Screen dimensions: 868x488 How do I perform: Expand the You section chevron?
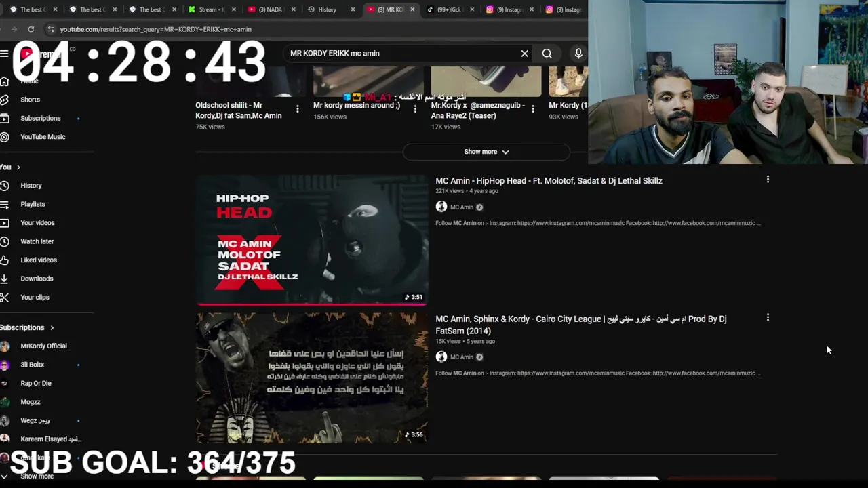tap(18, 167)
